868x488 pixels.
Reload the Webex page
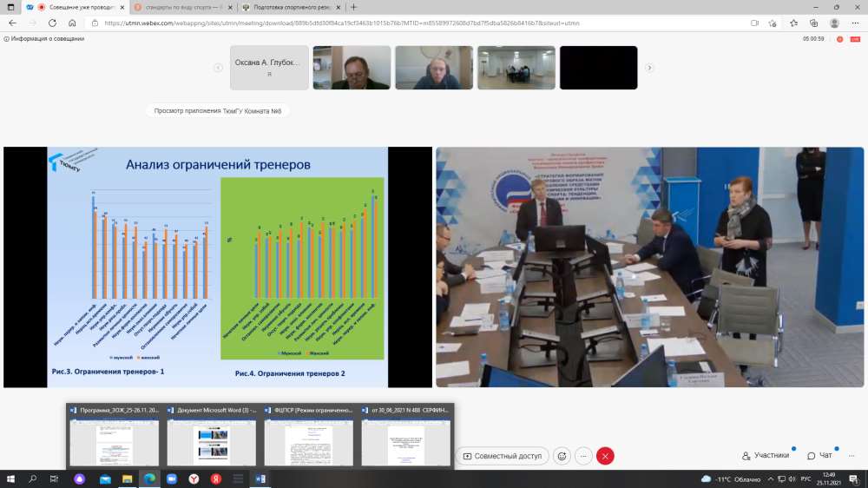[x=52, y=23]
